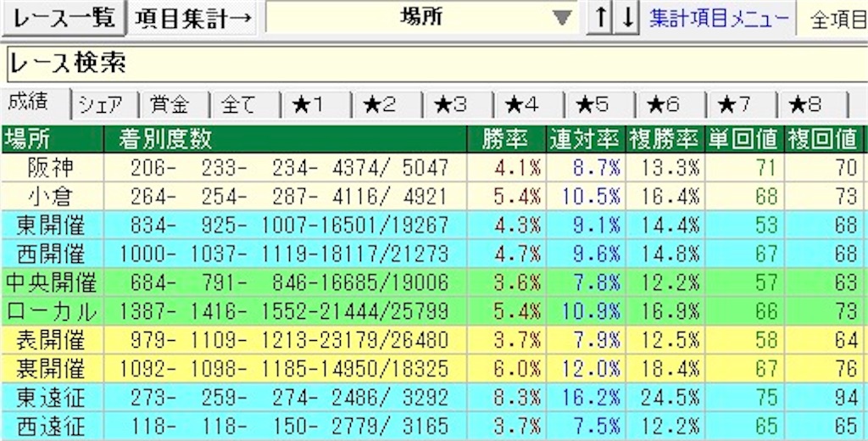Open the ★6 tab

pos(671,105)
